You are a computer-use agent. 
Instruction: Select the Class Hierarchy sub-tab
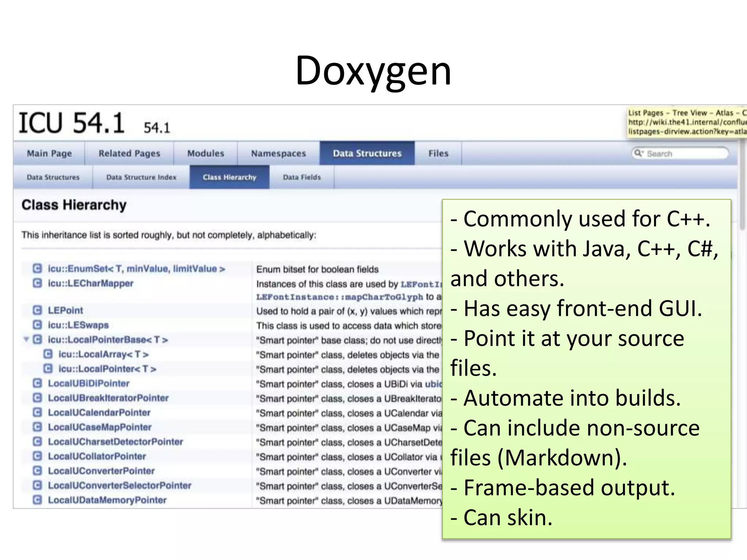[230, 177]
